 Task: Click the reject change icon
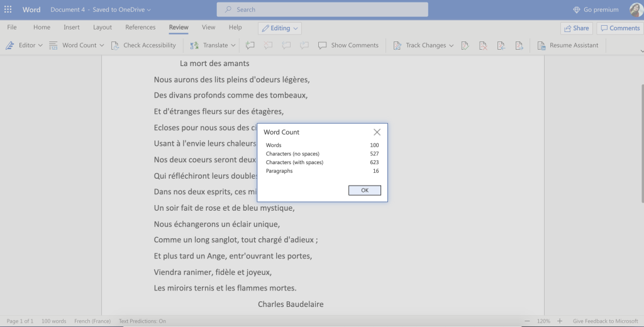[483, 45]
